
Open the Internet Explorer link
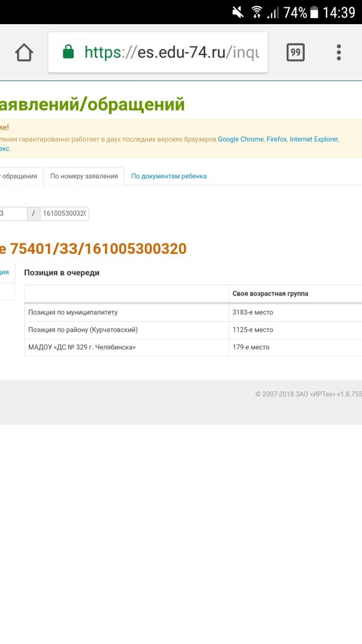[314, 139]
